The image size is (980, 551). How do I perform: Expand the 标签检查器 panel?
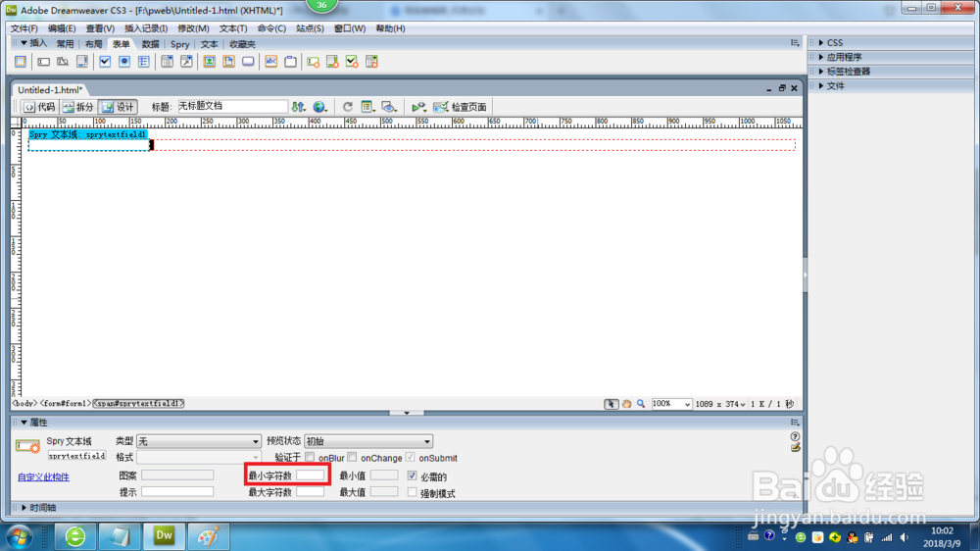[x=821, y=72]
